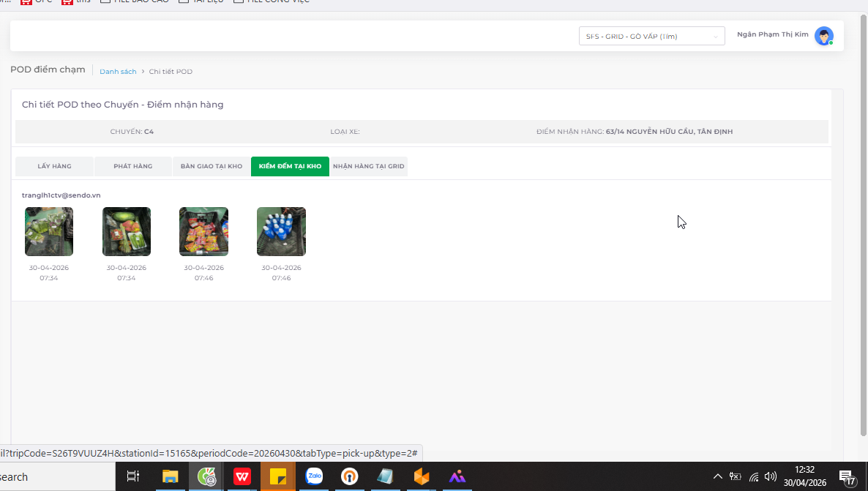Open Sticky Notes on the taskbar

(x=278, y=476)
